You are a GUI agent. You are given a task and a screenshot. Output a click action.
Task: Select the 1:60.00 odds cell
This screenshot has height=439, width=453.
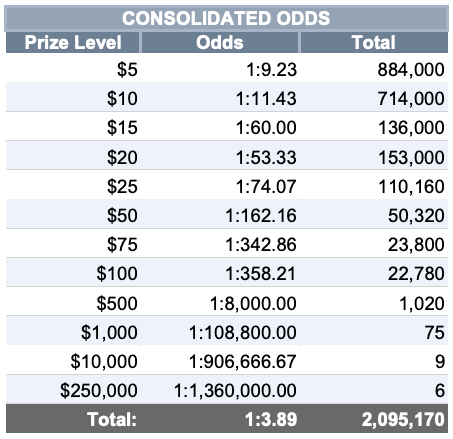pyautogui.click(x=220, y=127)
